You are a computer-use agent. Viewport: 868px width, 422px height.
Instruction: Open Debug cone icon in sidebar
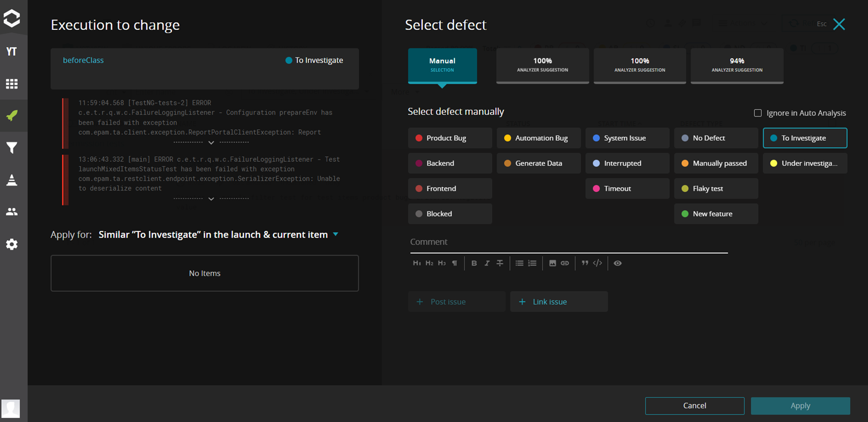(11, 180)
